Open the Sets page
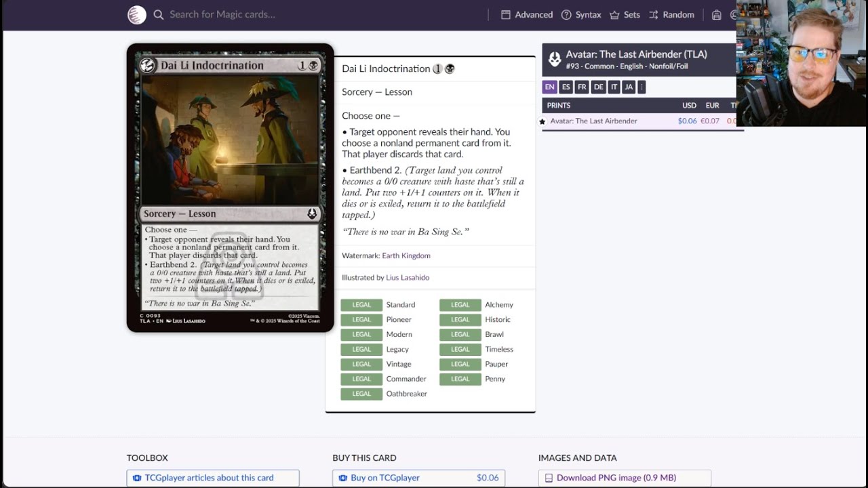 (x=625, y=15)
